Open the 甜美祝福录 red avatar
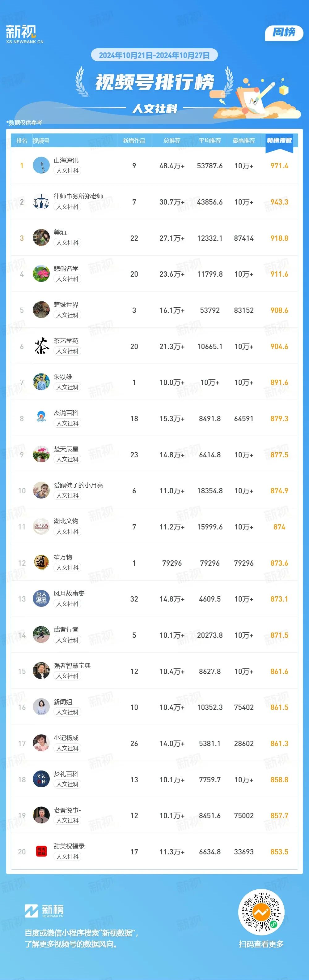309x980 pixels. point(41,852)
